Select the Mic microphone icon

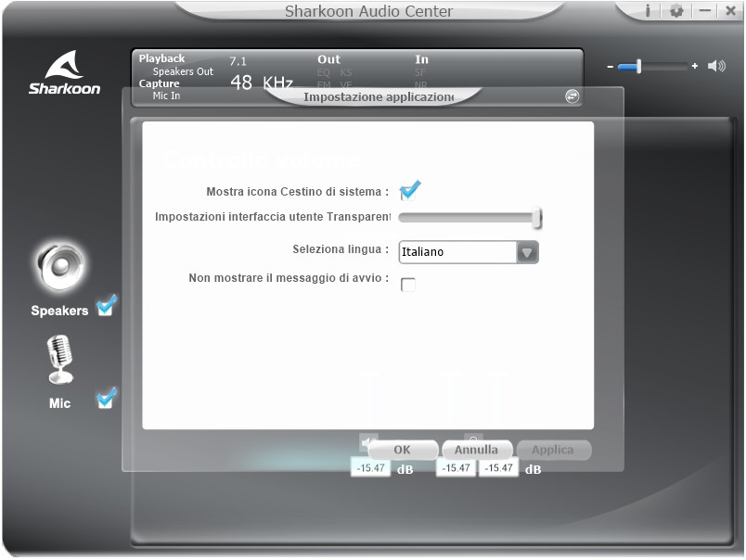tap(60, 360)
